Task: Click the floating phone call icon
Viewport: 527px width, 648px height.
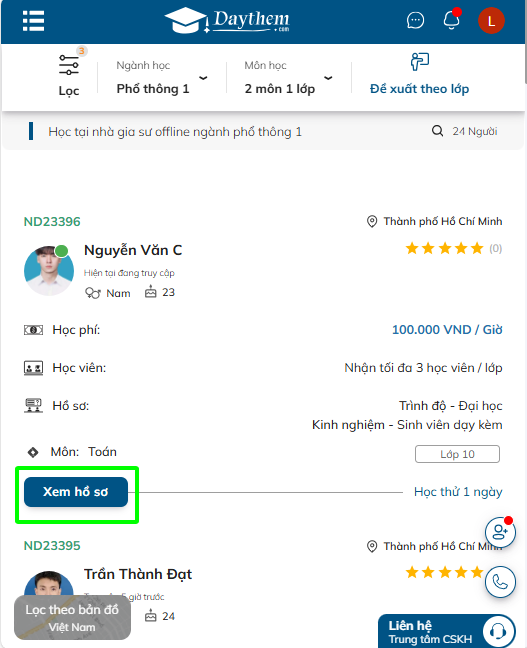Action: coord(500,582)
